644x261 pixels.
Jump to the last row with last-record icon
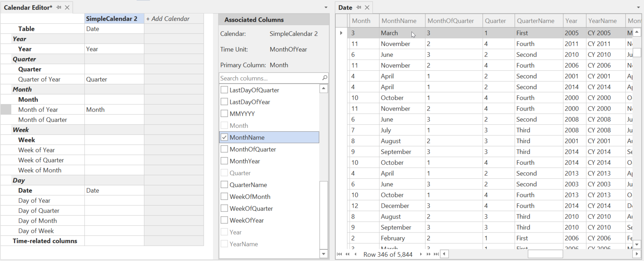pos(436,254)
